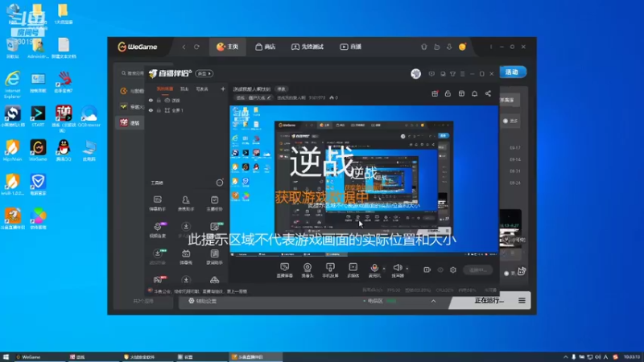Toggle visibility of the 全屏 1 source

[x=151, y=110]
